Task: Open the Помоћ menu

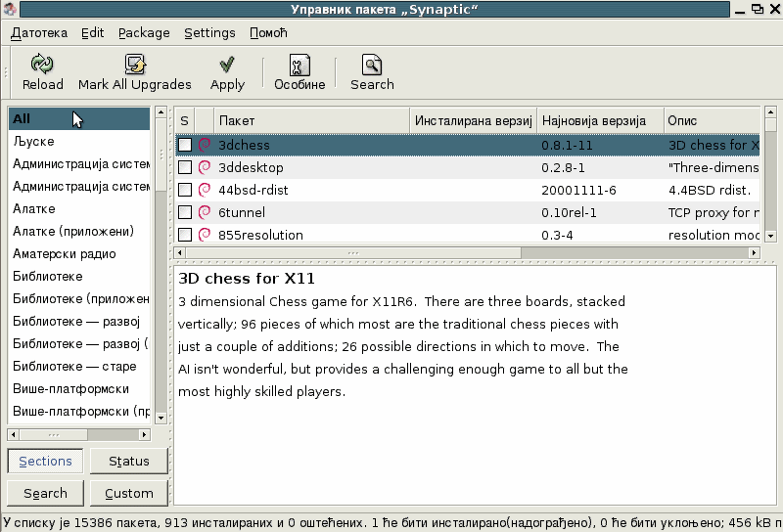Action: pyautogui.click(x=268, y=33)
